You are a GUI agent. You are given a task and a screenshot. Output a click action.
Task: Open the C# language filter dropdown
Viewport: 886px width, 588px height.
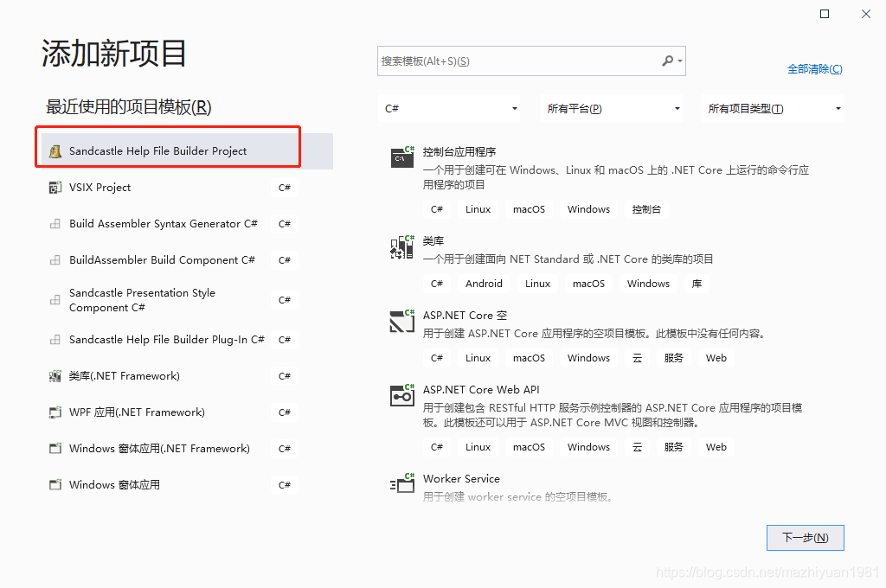click(450, 108)
